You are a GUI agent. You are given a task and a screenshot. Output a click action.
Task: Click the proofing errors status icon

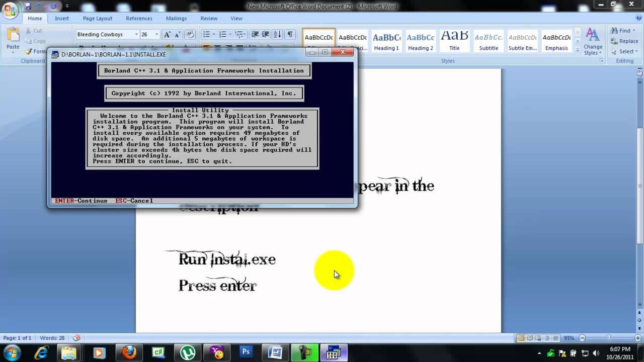click(x=76, y=338)
